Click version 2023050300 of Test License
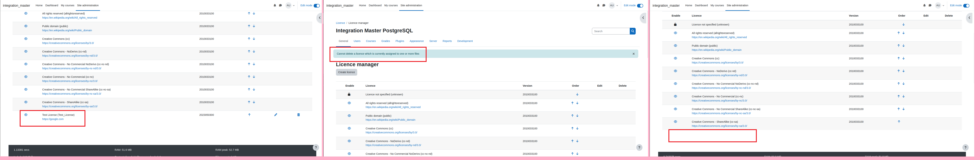The image size is (980, 160). tap(206, 115)
